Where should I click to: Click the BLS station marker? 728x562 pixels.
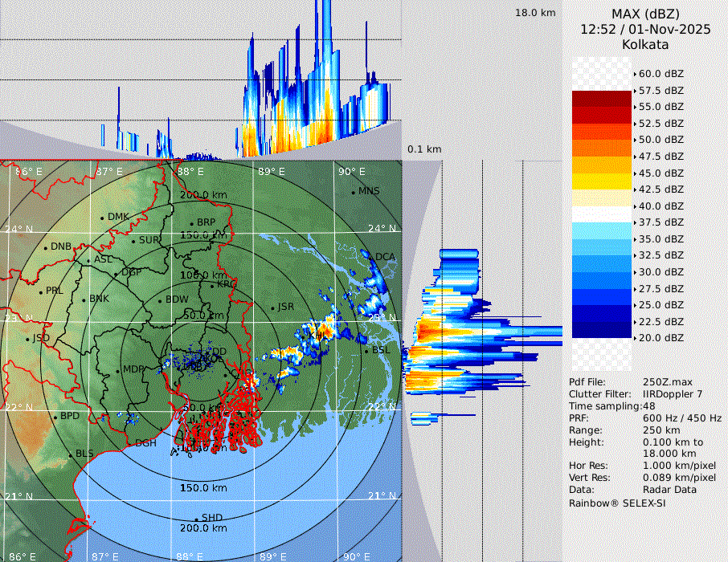tap(71, 455)
